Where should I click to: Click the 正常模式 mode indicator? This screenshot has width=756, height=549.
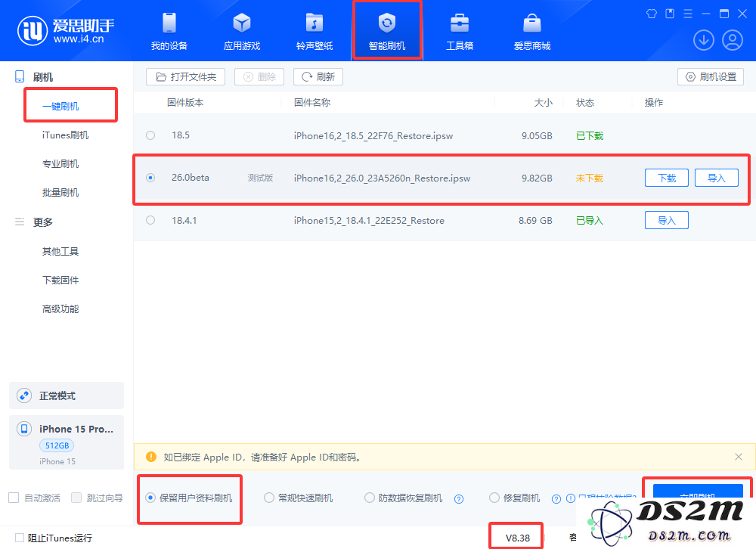(67, 395)
